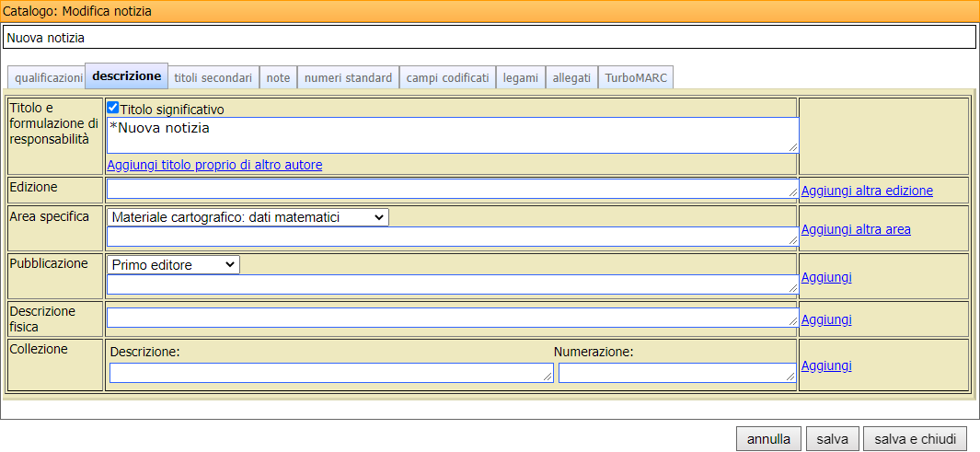Open the campi codificati tab
980x452 pixels.
pos(447,78)
